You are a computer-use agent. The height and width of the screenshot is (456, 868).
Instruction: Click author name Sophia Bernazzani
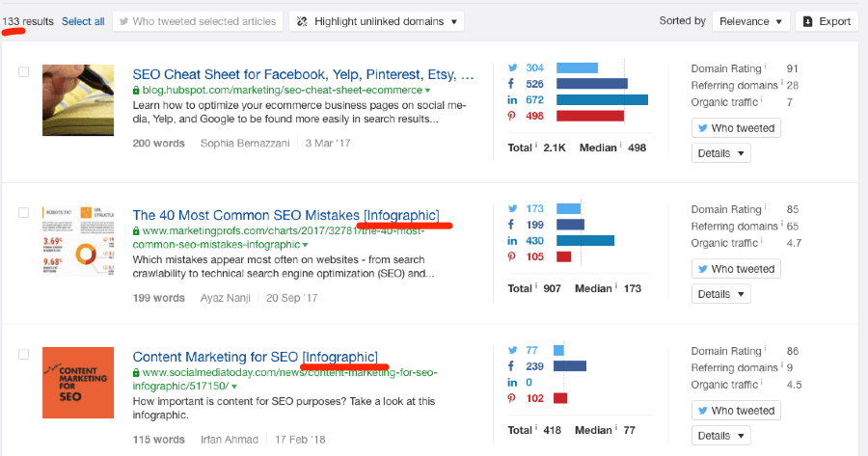click(245, 144)
